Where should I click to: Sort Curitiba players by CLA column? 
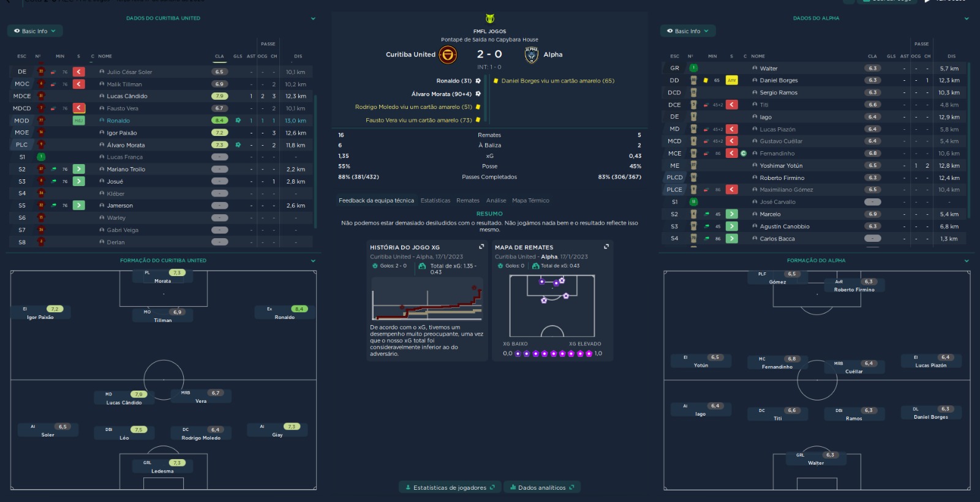pos(219,56)
